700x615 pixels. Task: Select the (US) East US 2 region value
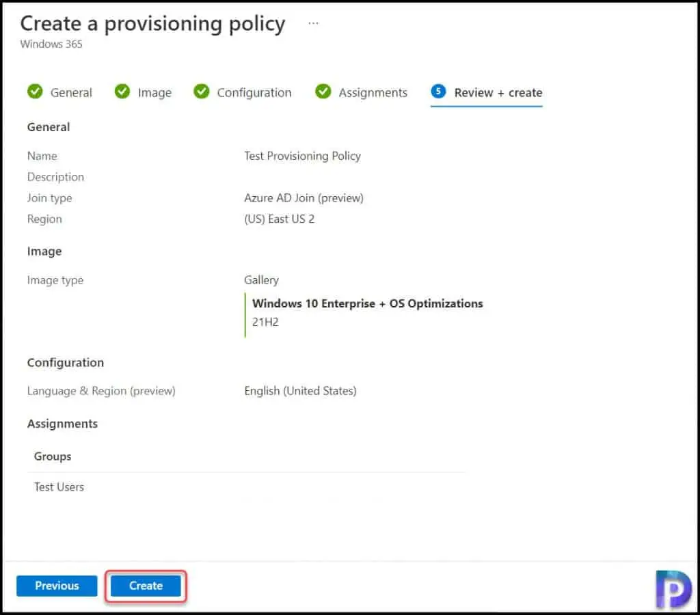[x=279, y=219]
